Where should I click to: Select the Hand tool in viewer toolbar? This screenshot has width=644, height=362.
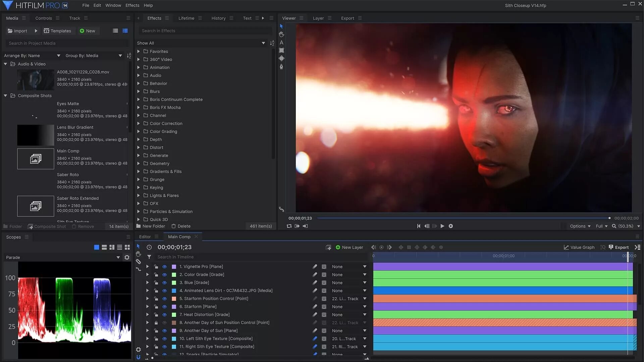[x=281, y=34]
